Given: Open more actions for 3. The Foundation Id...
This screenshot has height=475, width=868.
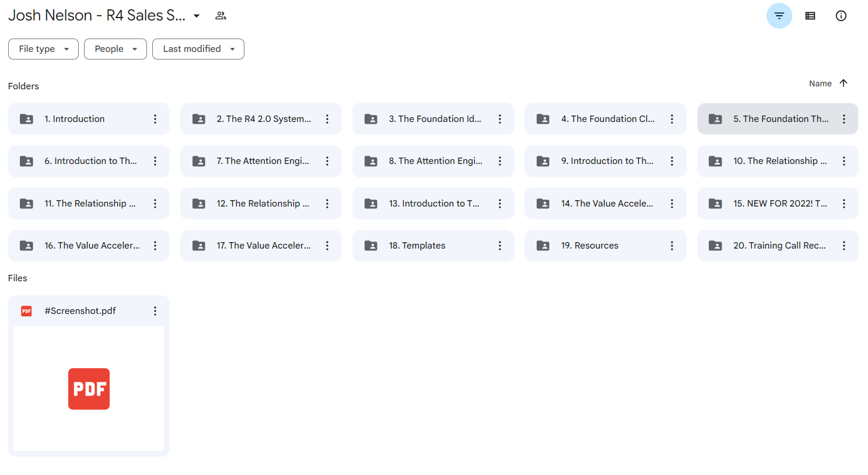Looking at the screenshot, I should (x=500, y=119).
